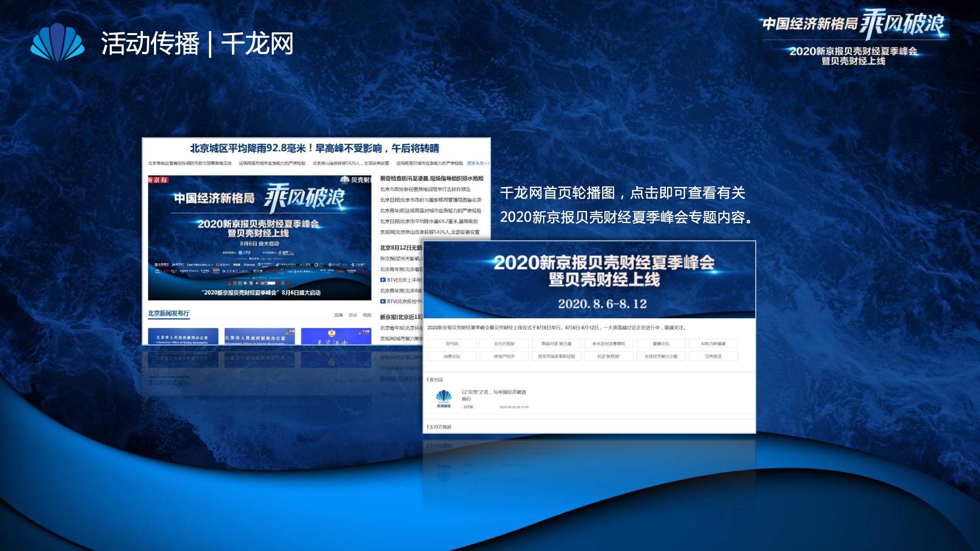Click the white shell logo atop carousel banner
Screen dimensions: 980x551
(x=345, y=180)
